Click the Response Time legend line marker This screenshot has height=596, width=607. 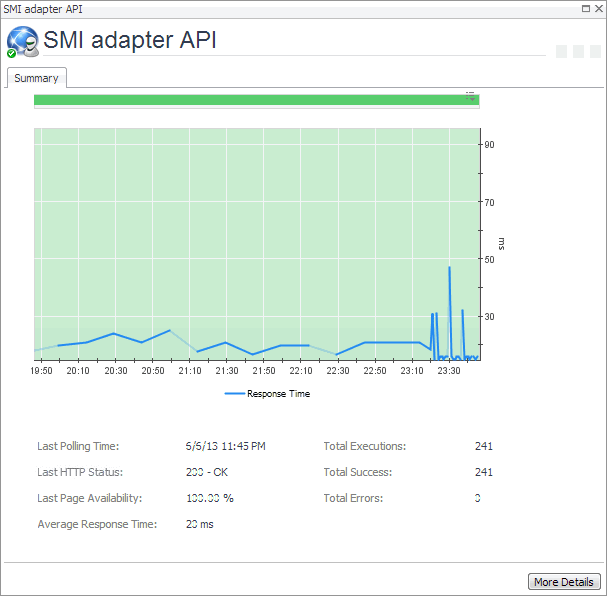click(x=234, y=394)
